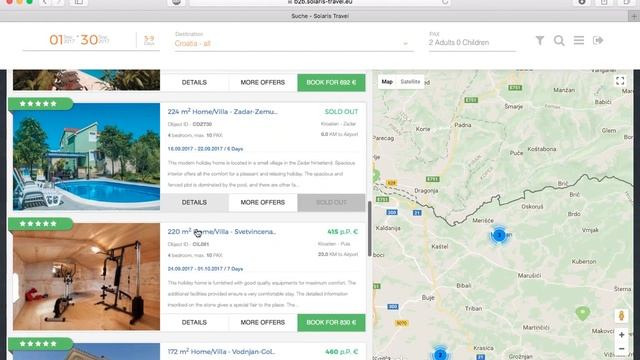Open the 172 m² Home/Villa Vodnjan title
The height and width of the screenshot is (360, 640).
(x=221, y=351)
